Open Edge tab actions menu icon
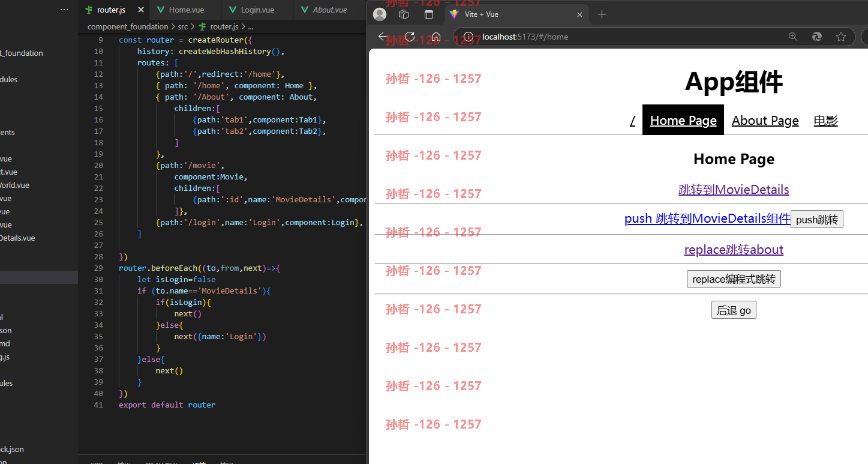The height and width of the screenshot is (464, 868). (428, 14)
